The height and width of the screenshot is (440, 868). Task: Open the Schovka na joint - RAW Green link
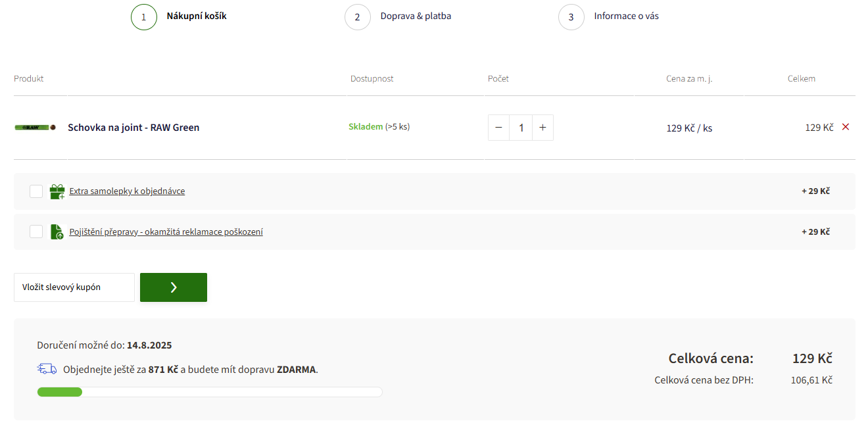[x=133, y=128]
